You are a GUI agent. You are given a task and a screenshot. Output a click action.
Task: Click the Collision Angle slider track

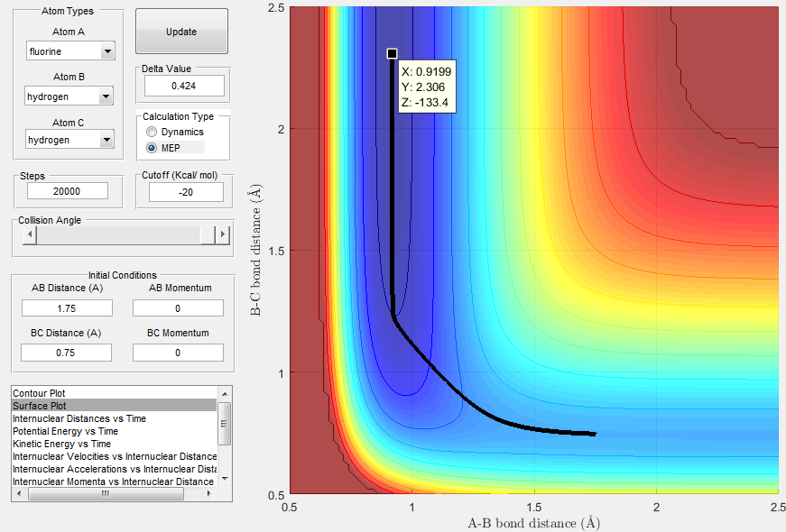[x=118, y=234]
